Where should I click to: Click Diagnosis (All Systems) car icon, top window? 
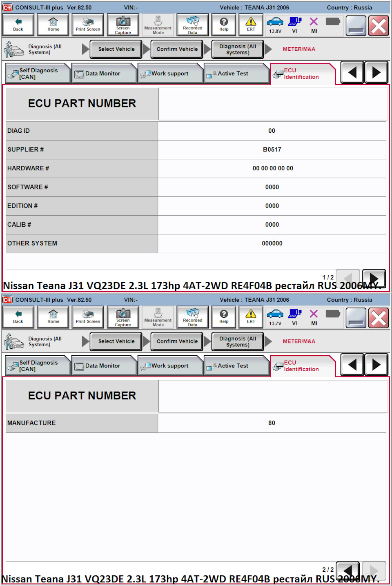point(14,49)
